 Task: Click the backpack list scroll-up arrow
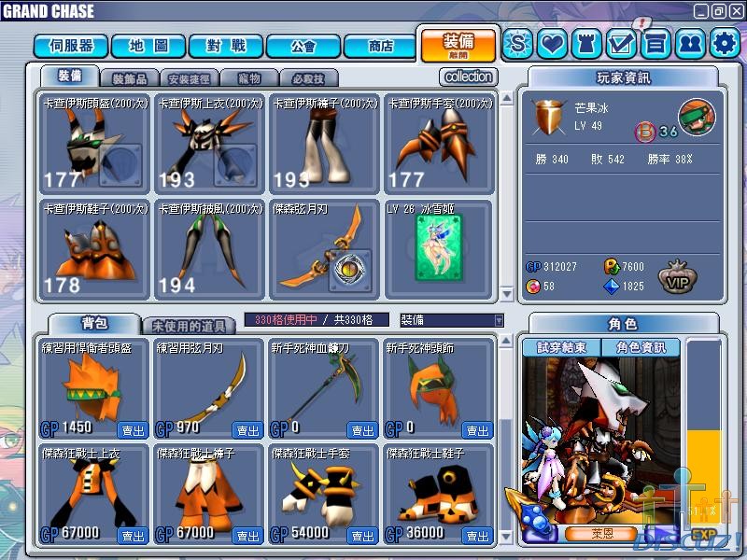pos(506,341)
